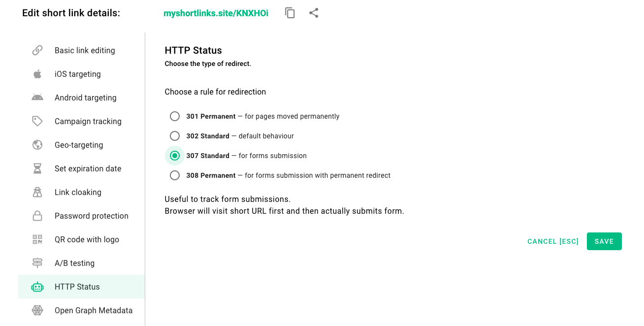Open QR code settings via the QR icon
The image size is (644, 326).
pos(37,239)
